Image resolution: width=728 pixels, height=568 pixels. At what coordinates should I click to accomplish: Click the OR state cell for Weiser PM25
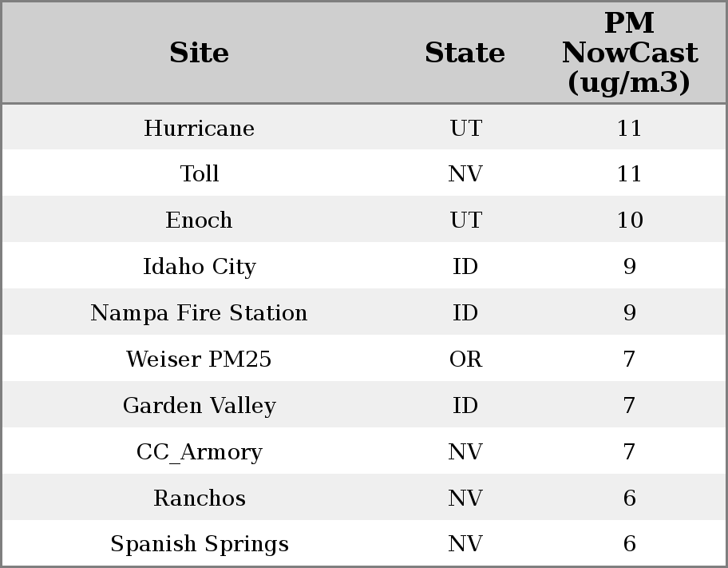coord(465,359)
